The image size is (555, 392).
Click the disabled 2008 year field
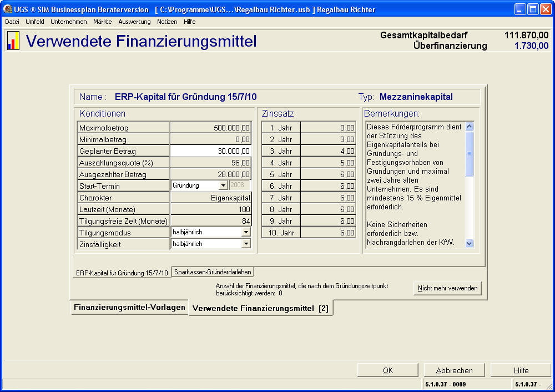(x=239, y=185)
